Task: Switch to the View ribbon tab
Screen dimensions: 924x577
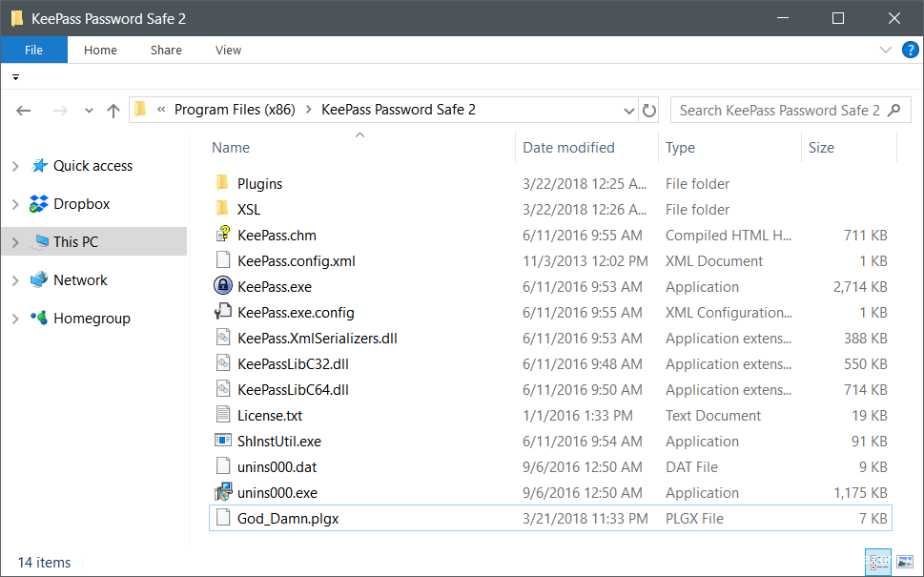Action: point(228,50)
